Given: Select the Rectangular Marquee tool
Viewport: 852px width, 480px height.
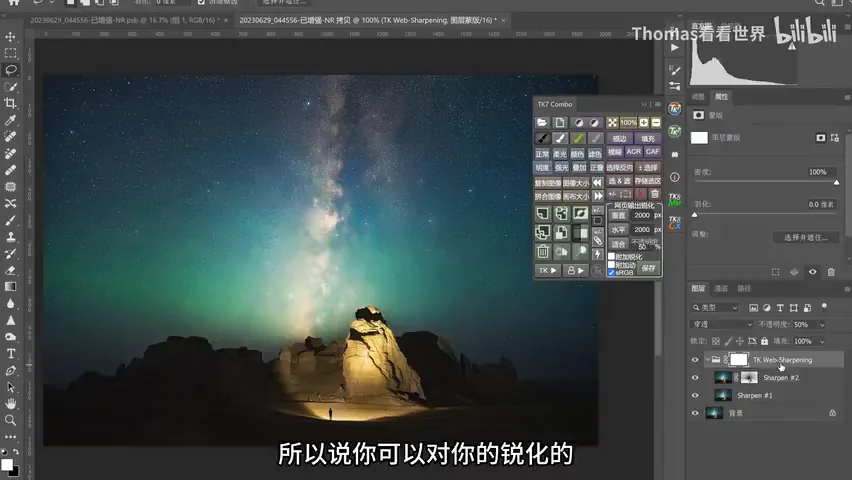Looking at the screenshot, I should tap(10, 53).
